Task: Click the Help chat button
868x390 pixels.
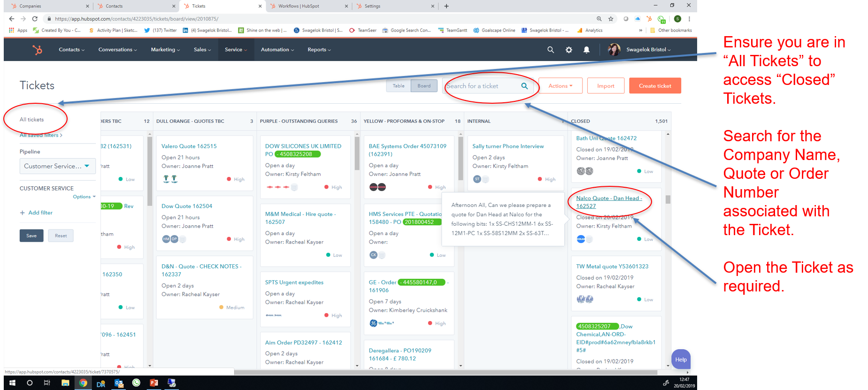Action: [681, 359]
